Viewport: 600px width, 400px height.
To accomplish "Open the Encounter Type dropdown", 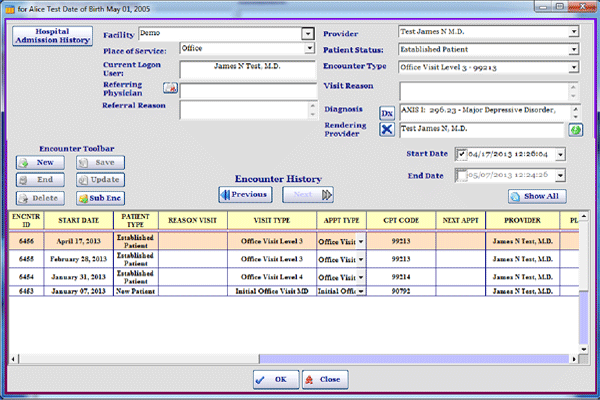I will [573, 67].
